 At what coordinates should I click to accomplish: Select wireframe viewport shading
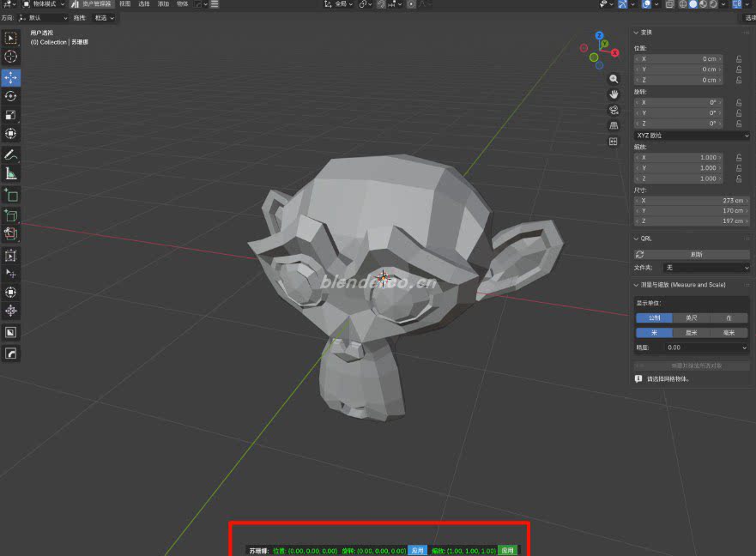pyautogui.click(x=683, y=4)
